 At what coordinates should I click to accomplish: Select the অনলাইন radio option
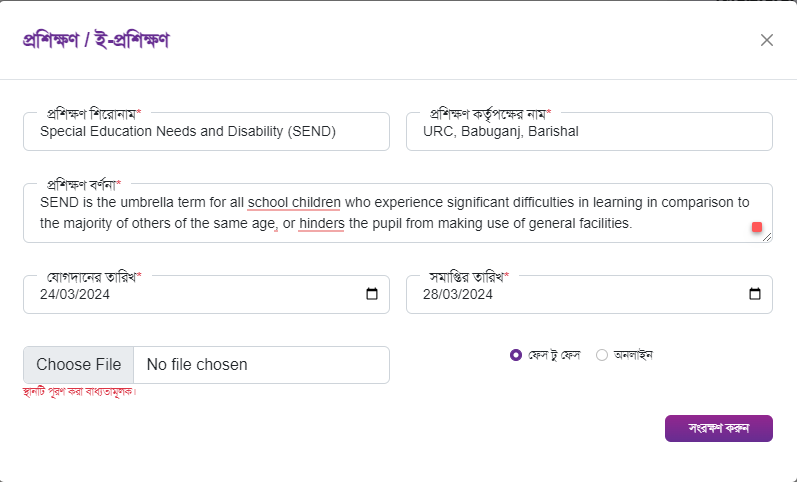coord(602,355)
